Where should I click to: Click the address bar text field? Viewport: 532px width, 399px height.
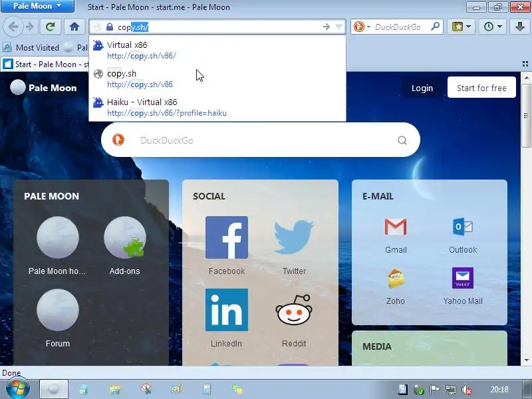click(217, 27)
